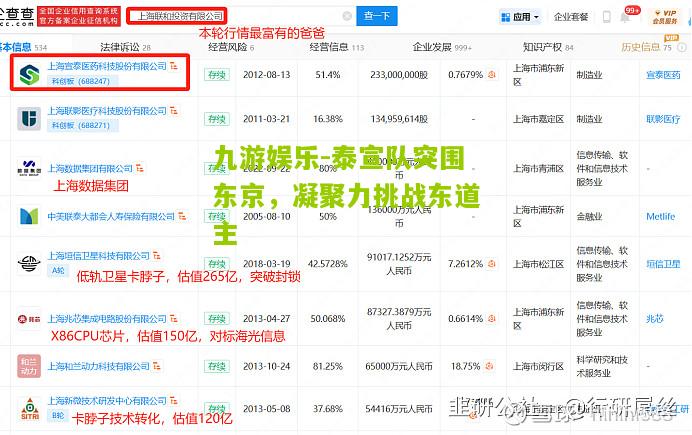Click the 科创板 (688271) stock tag

point(83,126)
